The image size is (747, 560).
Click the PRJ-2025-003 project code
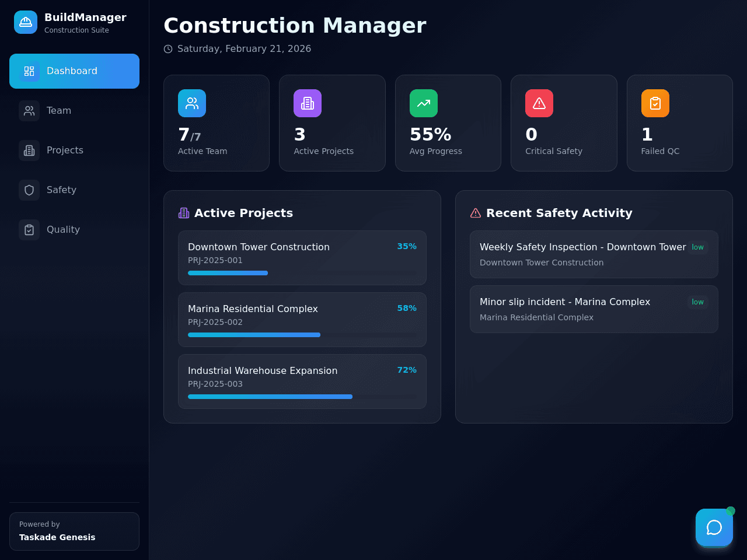[215, 384]
